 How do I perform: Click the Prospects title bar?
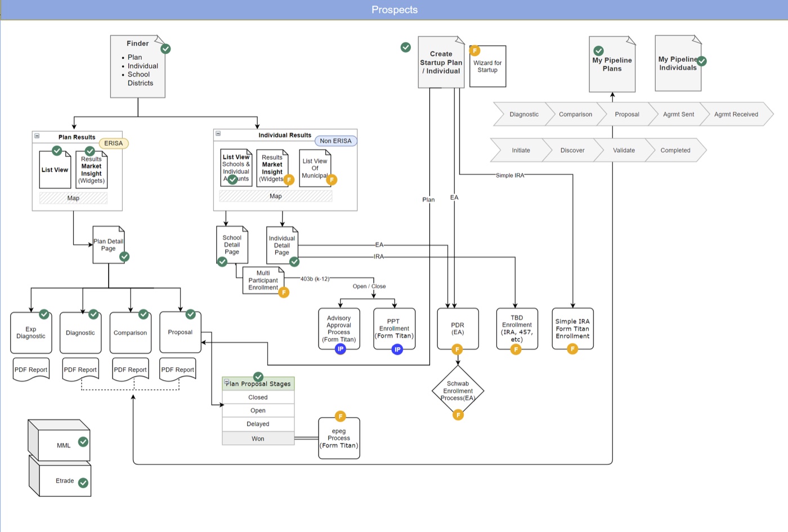tap(394, 10)
